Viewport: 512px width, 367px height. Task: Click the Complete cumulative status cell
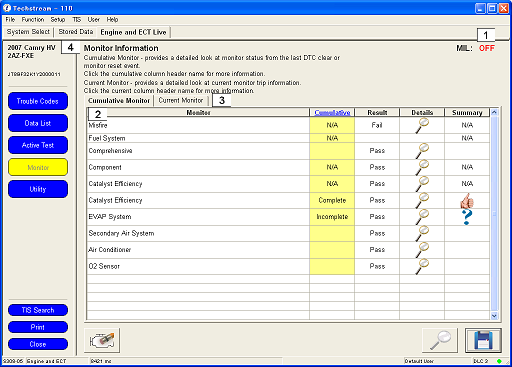tap(332, 200)
